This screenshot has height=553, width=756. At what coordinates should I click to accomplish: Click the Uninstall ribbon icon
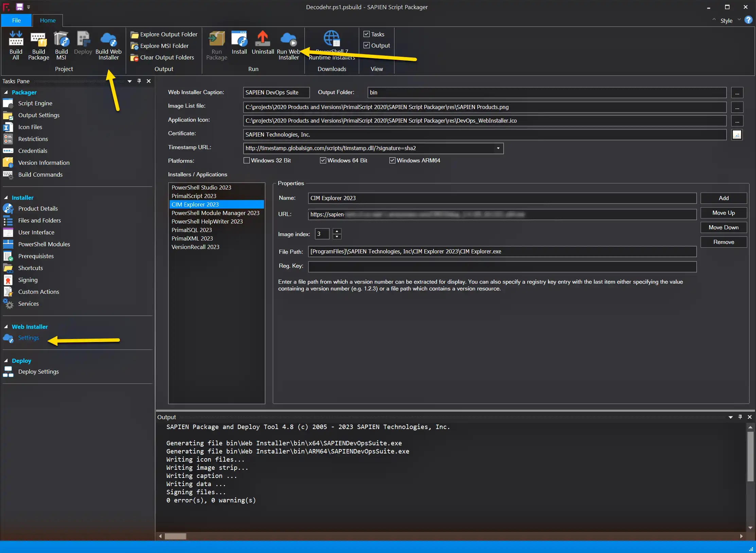click(263, 43)
